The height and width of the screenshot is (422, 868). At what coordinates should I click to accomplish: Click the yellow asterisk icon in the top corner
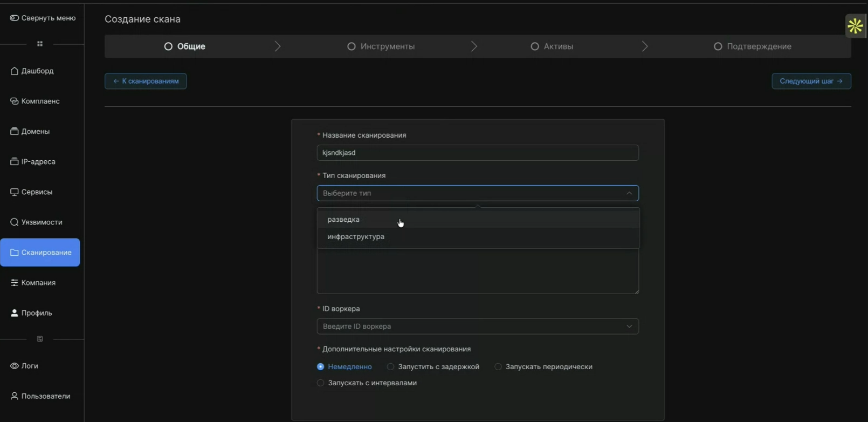[x=855, y=26]
